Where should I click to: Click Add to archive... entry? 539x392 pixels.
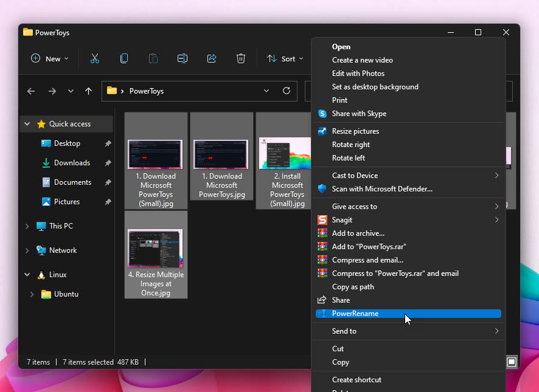(x=408, y=233)
